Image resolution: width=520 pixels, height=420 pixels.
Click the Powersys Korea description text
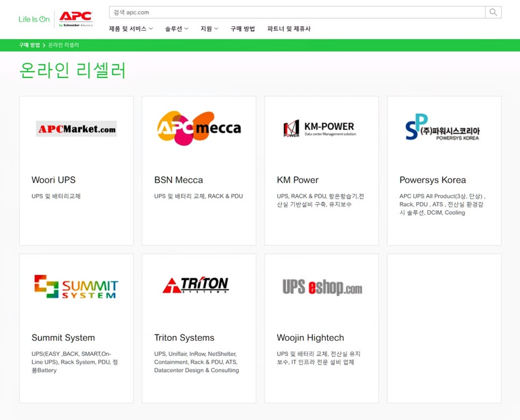(442, 204)
